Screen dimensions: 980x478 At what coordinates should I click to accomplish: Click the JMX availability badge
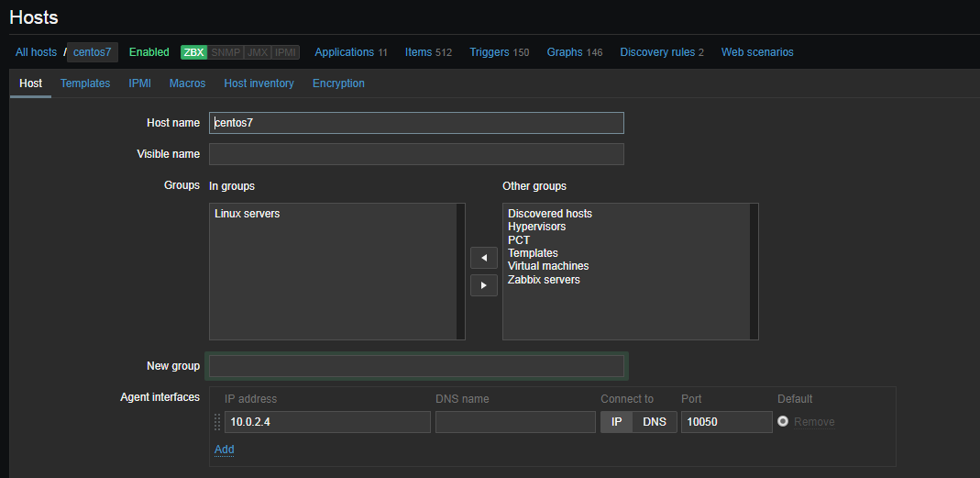[258, 52]
